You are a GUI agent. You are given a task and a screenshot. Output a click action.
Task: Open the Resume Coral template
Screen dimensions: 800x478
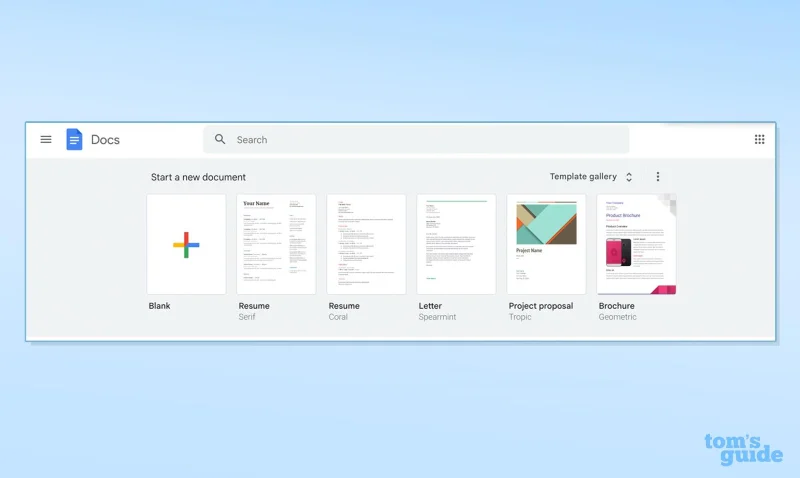click(366, 244)
